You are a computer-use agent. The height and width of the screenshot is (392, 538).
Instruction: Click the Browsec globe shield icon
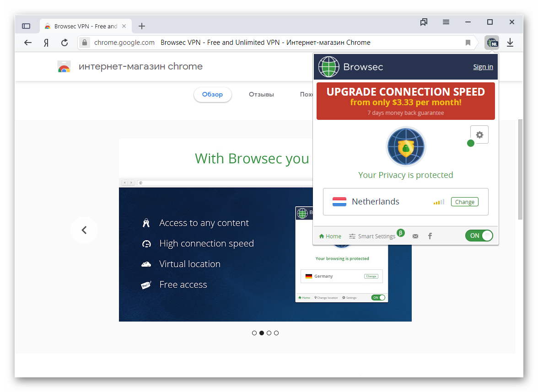(x=406, y=147)
